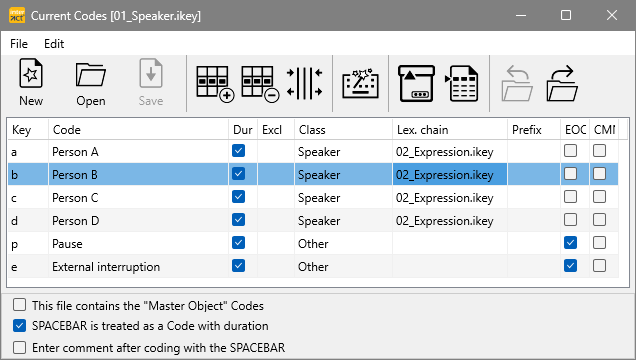Click the empty Excl cell of Person C
636x360 pixels.
[276, 198]
